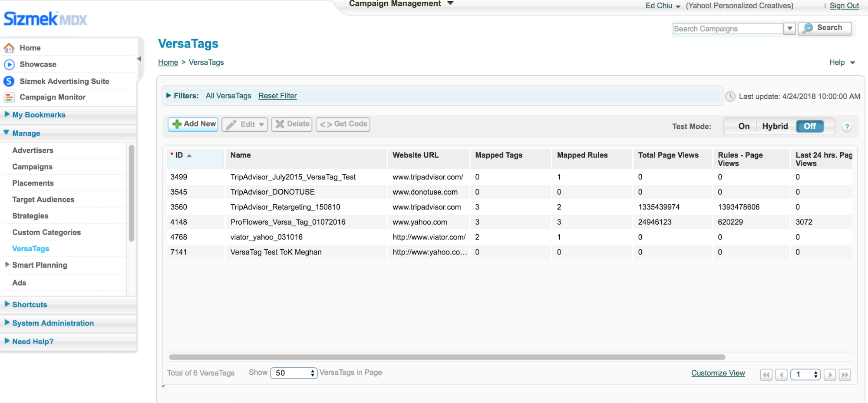The image size is (868, 403).
Task: Click the Home house icon in sidebar
Action: (x=9, y=48)
